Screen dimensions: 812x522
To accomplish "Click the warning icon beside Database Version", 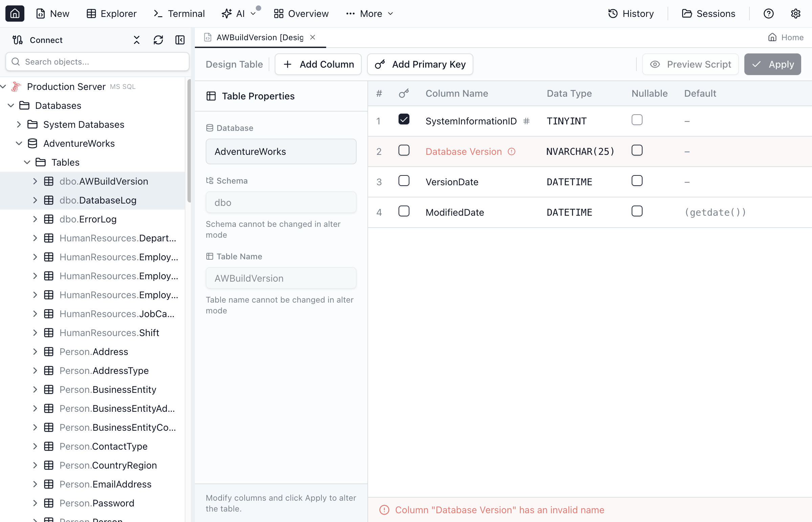I will click(x=512, y=151).
